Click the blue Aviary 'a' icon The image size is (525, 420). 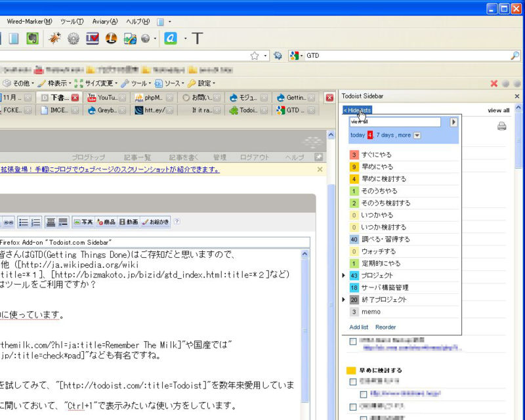(170, 39)
